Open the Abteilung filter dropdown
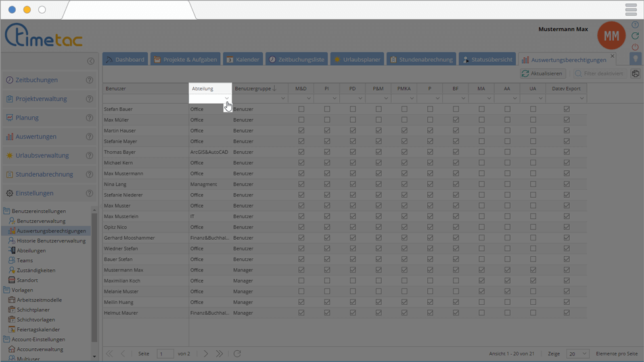The image size is (644, 362). 227,99
